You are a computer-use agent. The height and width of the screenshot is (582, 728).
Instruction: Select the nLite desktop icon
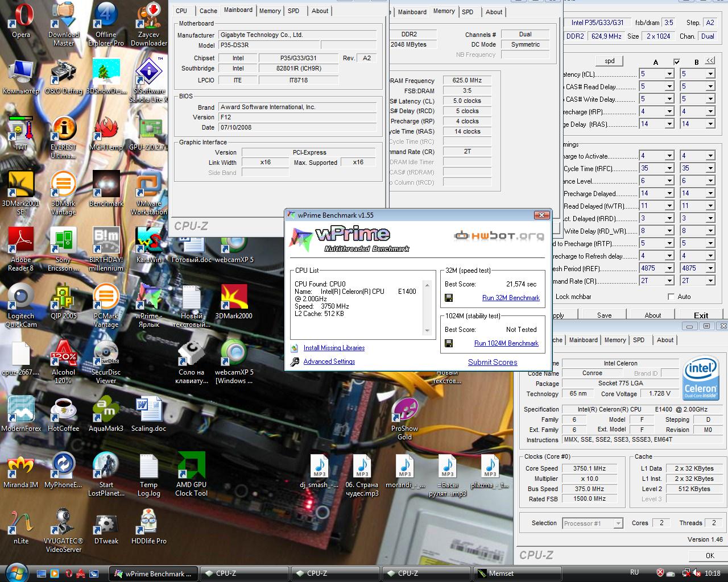[21, 527]
